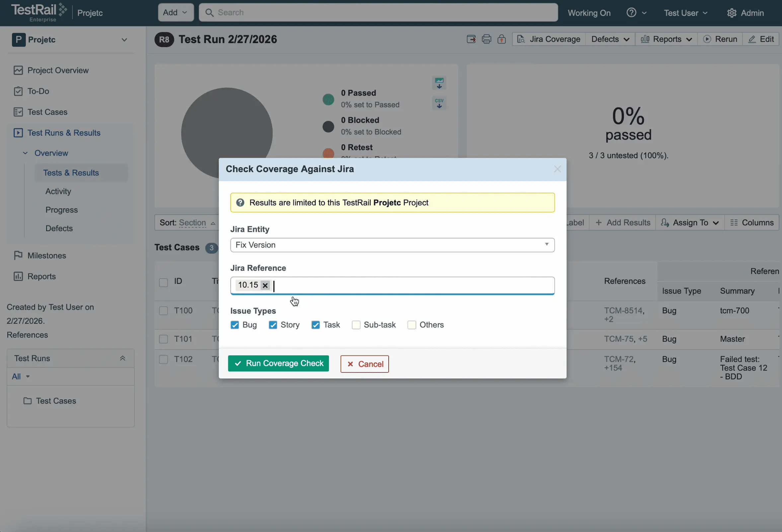Click the info icon in yellow notice

240,202
